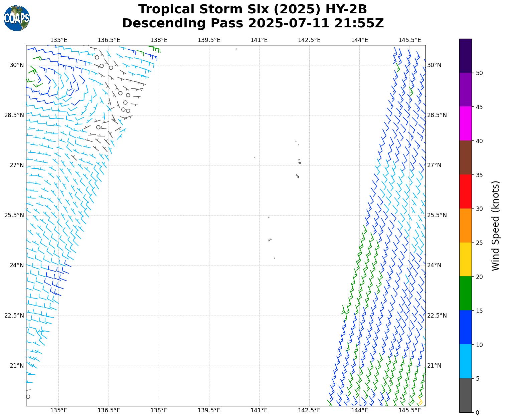The width and height of the screenshot is (505, 420).
Task: Choose the dark purple top colorbar segment
Action: (x=466, y=56)
